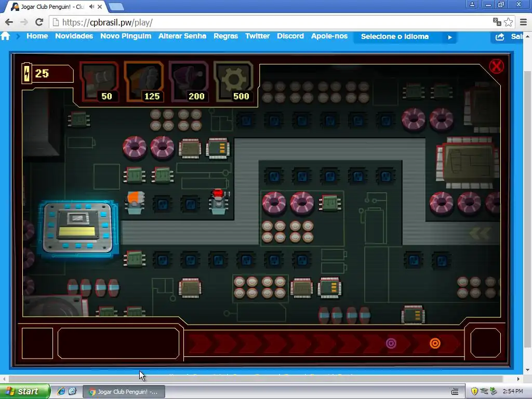The height and width of the screenshot is (399, 532).
Task: Click the purple wave marker on progress bar
Action: [x=391, y=343]
